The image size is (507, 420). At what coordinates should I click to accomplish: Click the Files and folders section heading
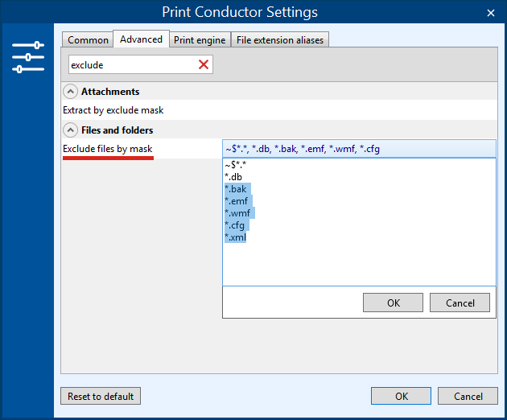coord(117,130)
